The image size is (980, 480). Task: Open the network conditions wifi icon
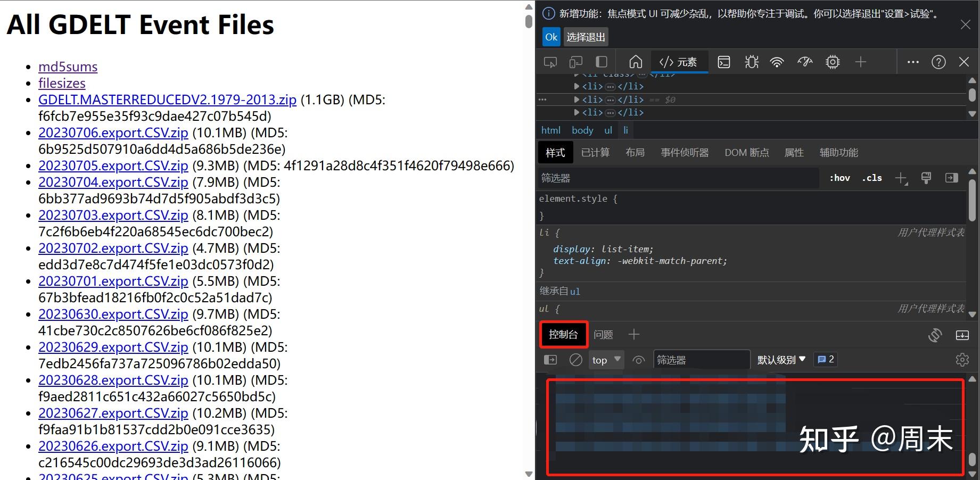(x=777, y=61)
